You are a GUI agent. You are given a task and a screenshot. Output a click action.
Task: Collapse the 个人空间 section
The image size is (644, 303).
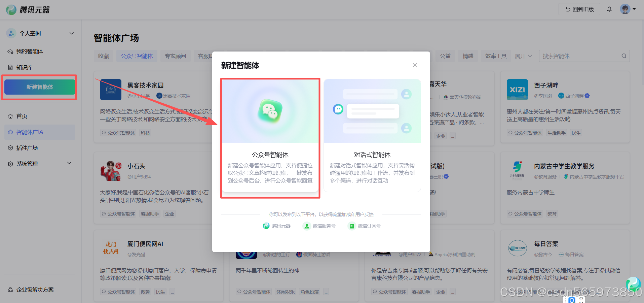pos(71,33)
